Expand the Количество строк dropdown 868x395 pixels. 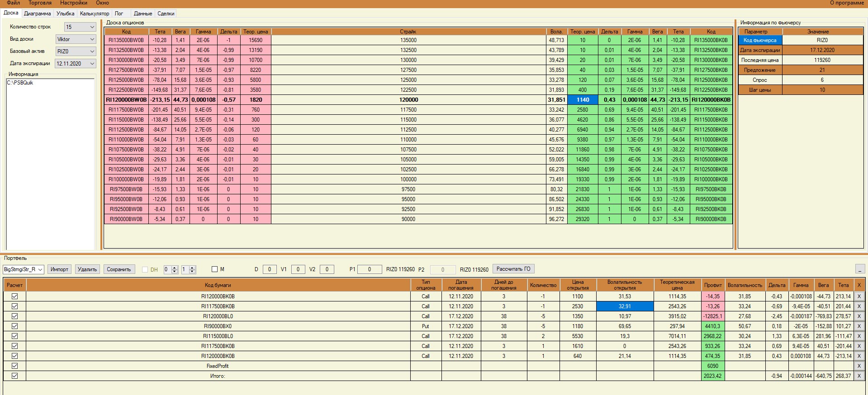tap(80, 27)
